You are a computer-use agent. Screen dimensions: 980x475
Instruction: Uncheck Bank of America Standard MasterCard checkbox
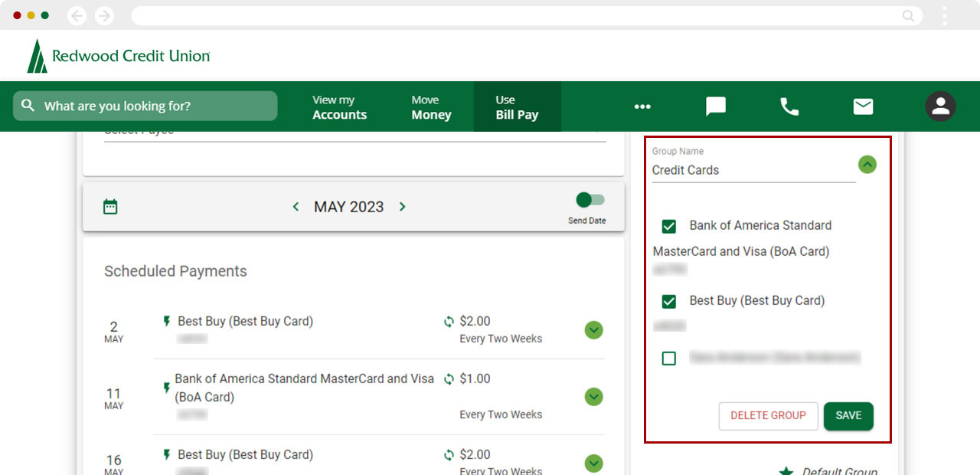(669, 226)
